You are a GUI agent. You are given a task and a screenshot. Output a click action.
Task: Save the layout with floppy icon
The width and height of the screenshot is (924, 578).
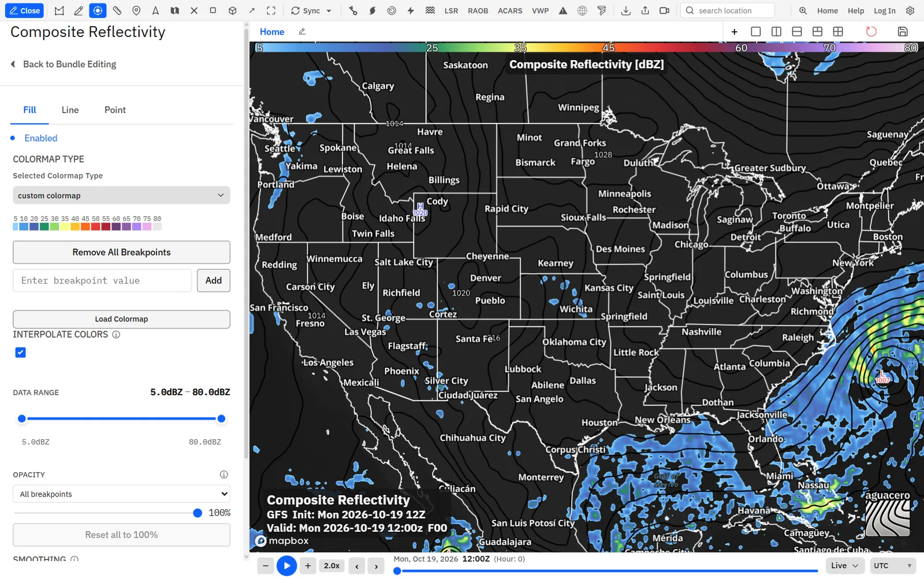point(903,32)
